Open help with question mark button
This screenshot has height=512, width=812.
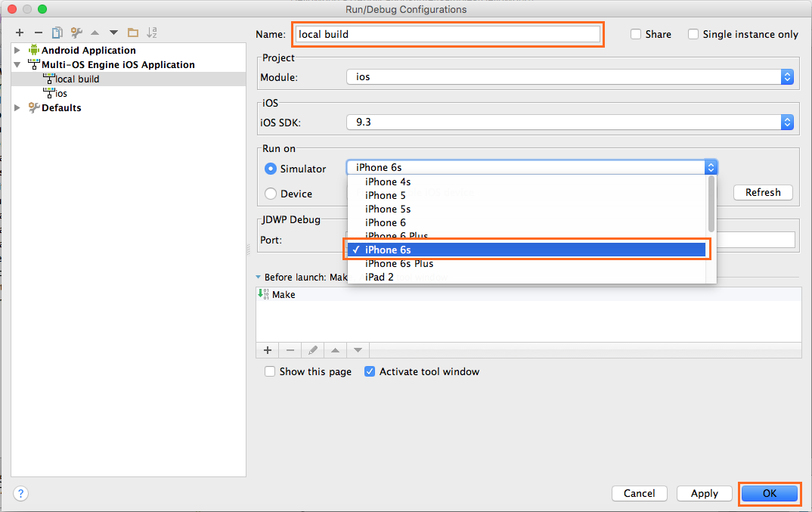pyautogui.click(x=20, y=493)
